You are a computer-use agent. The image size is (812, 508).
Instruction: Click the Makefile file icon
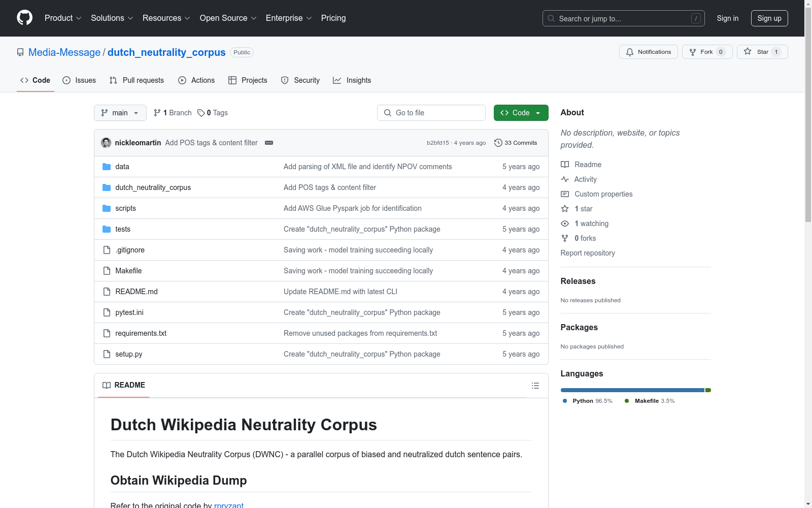(107, 271)
